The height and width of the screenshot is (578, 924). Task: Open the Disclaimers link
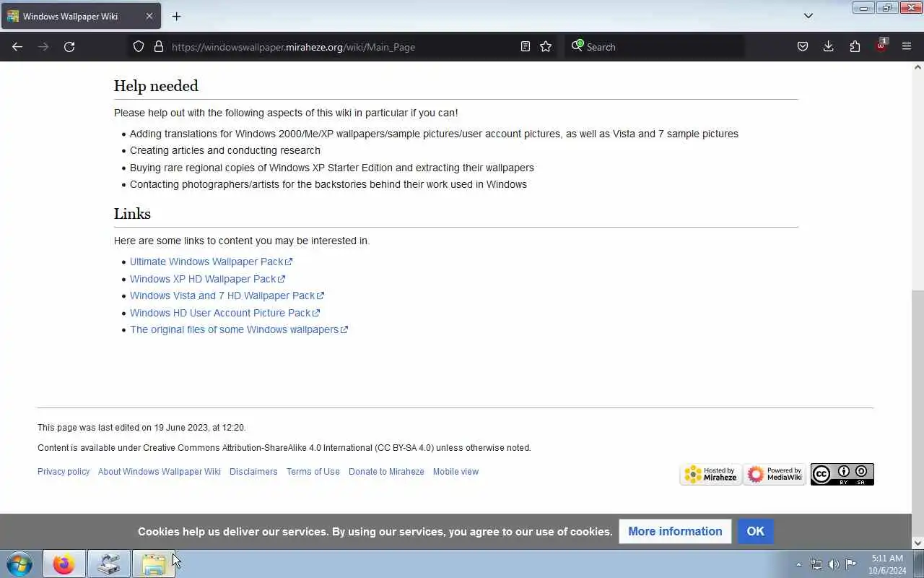pos(253,472)
